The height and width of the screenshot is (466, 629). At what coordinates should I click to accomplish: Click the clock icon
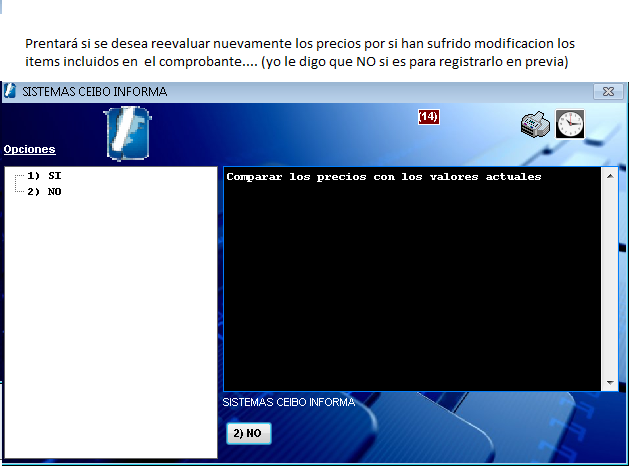[x=570, y=124]
